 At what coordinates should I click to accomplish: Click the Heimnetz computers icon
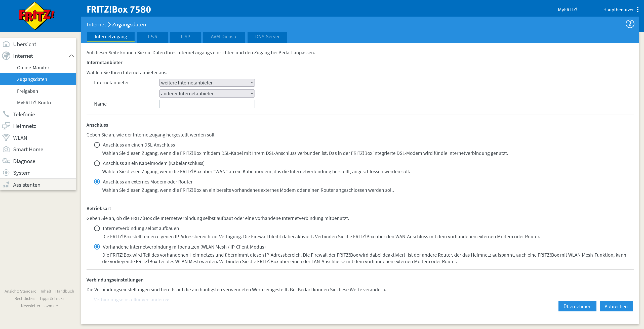click(x=6, y=126)
